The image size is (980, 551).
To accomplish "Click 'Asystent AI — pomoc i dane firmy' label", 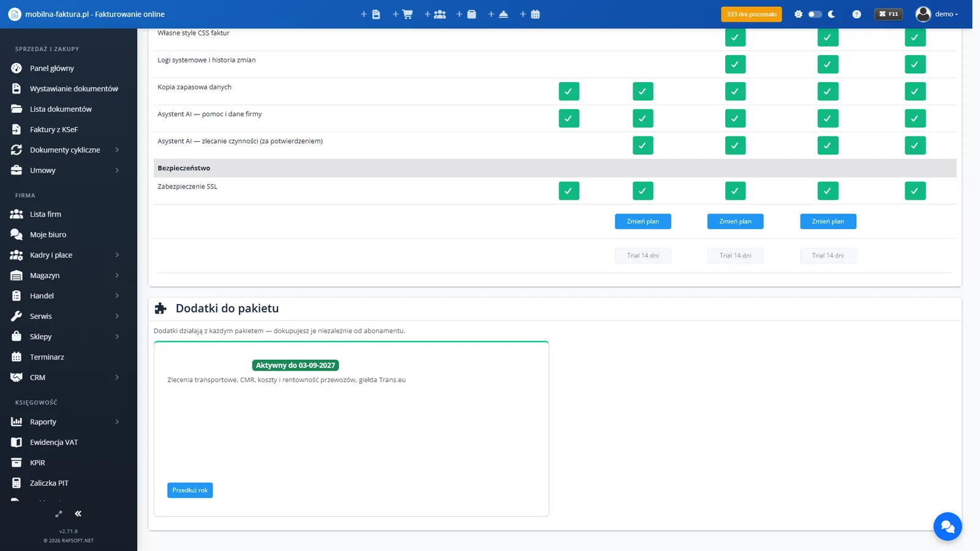I will tap(209, 114).
